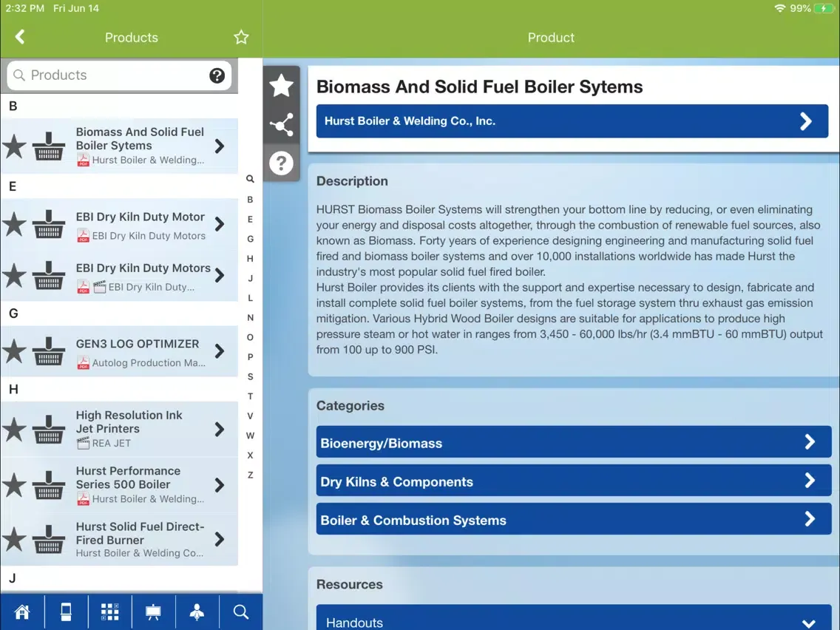Screen dimensions: 840x630
Task: Open the mobile device tab in bottom bar
Action: 66,612
